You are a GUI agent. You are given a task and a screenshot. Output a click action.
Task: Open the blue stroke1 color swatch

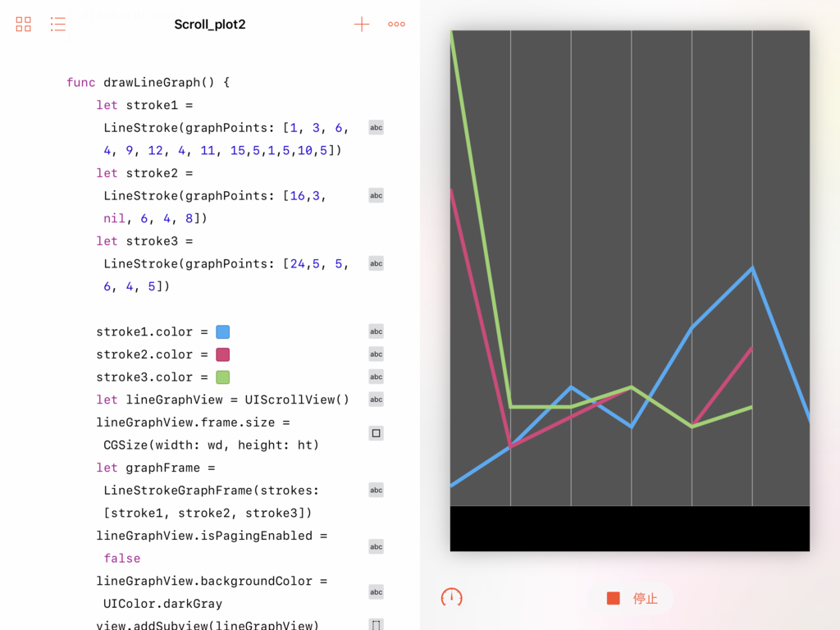click(223, 331)
